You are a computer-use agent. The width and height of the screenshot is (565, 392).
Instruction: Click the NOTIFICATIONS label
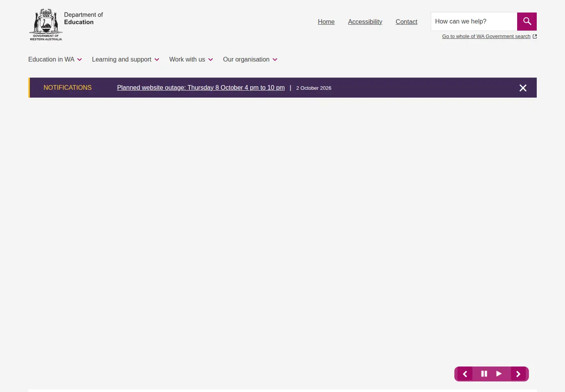click(x=67, y=88)
